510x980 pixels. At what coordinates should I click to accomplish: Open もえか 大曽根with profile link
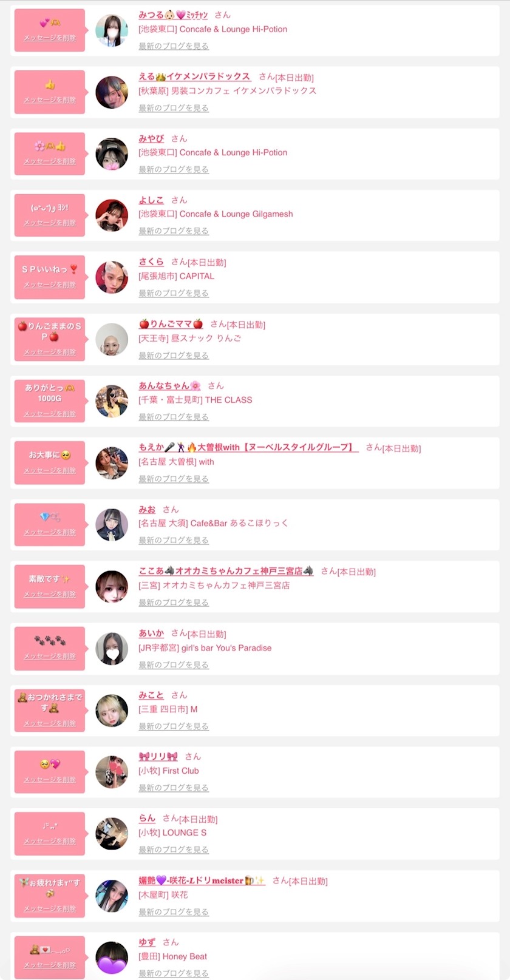[248, 447]
